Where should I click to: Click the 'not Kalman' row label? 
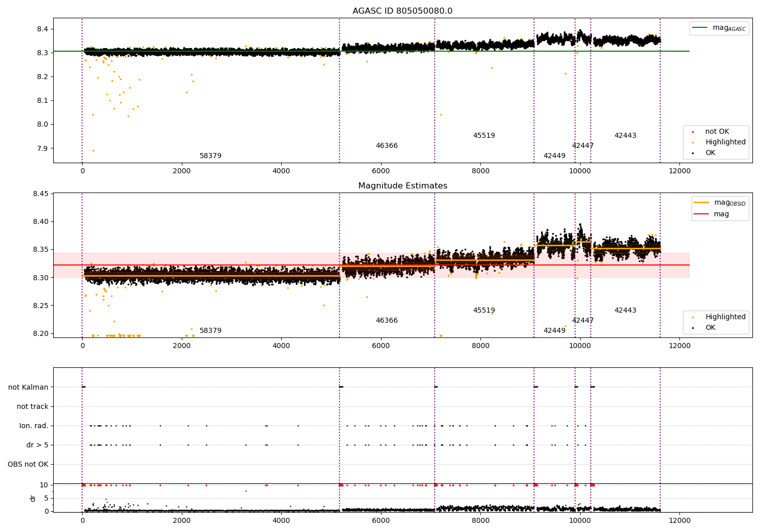coord(28,387)
